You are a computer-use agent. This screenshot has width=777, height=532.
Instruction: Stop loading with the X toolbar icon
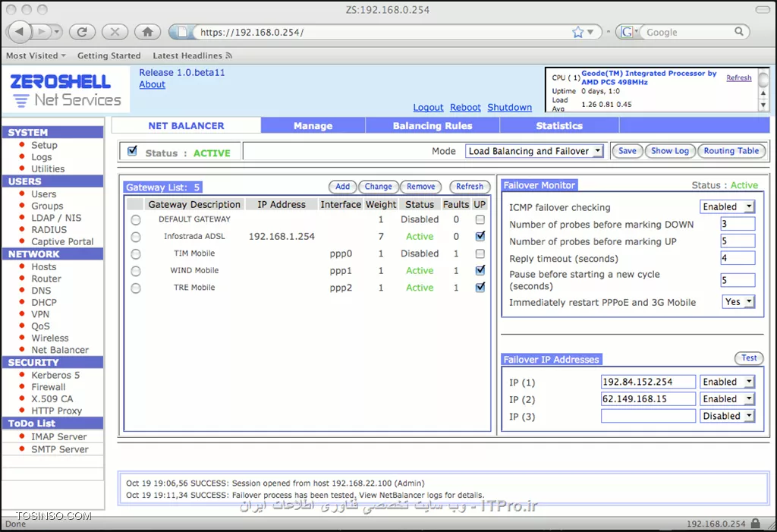pyautogui.click(x=115, y=32)
